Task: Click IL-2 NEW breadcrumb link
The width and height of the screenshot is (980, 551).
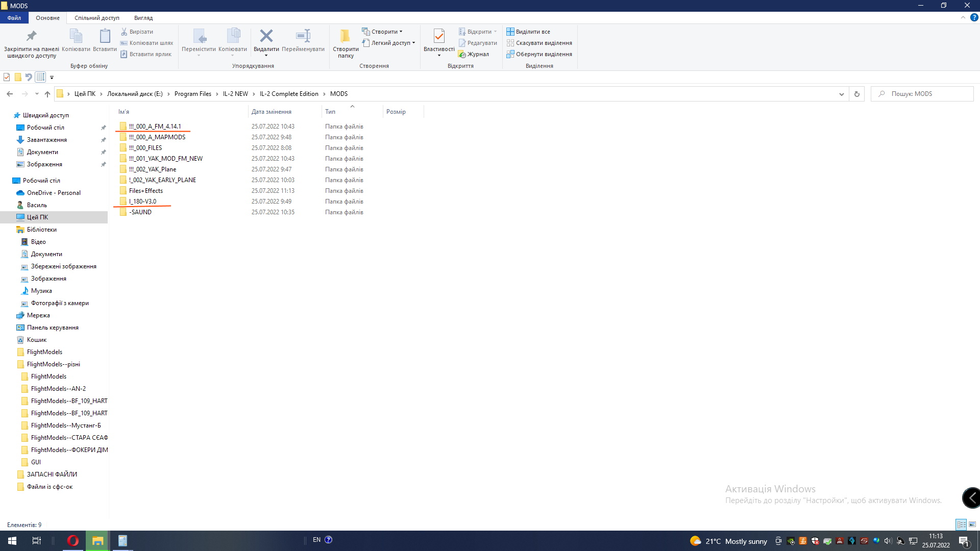Action: click(x=235, y=94)
